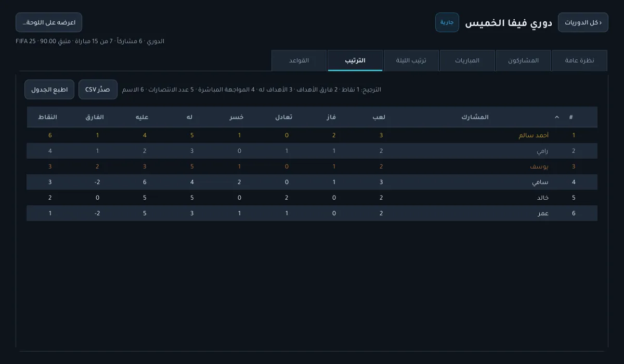
Task: Sort by خسر column header
Action: pos(237,117)
